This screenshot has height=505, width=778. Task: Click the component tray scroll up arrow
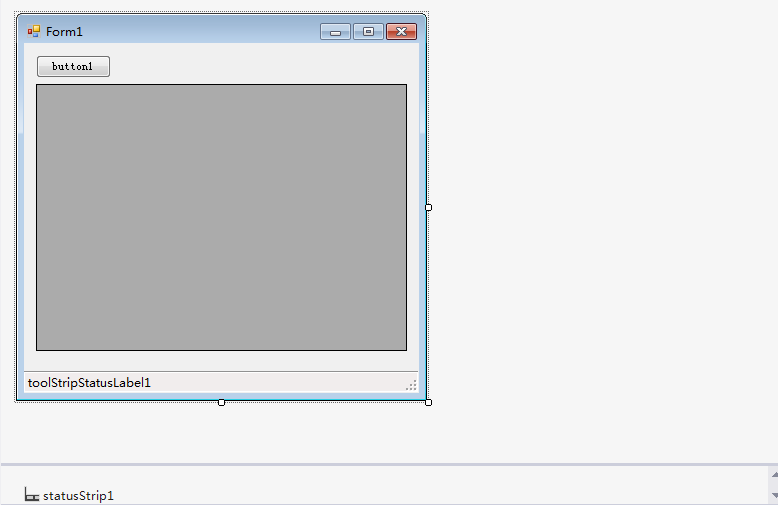coord(775,475)
